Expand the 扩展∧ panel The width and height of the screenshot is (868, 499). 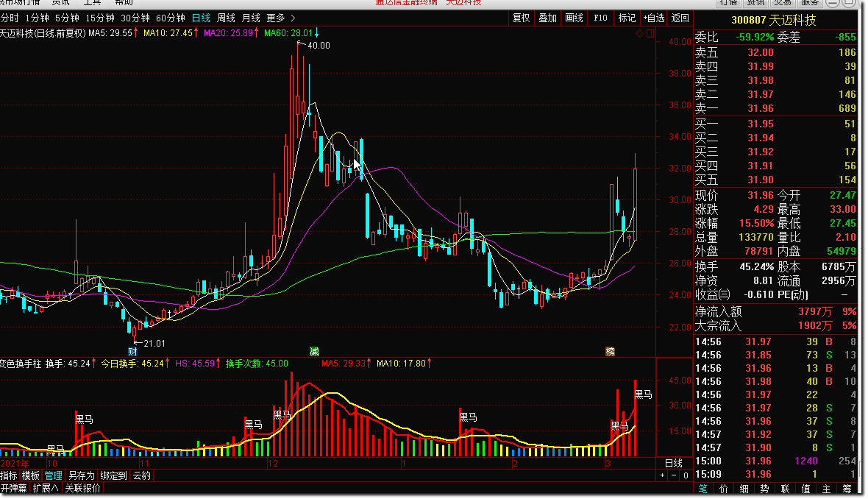pyautogui.click(x=46, y=489)
